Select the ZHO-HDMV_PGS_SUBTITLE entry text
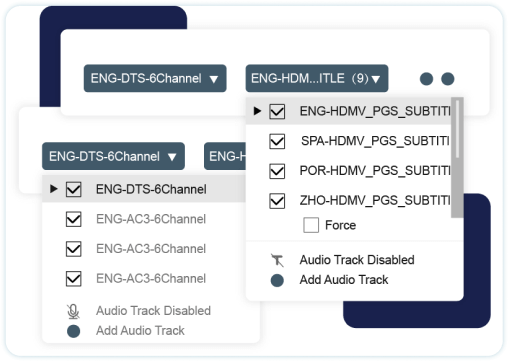Viewport: 509px width, 362px height. click(375, 200)
